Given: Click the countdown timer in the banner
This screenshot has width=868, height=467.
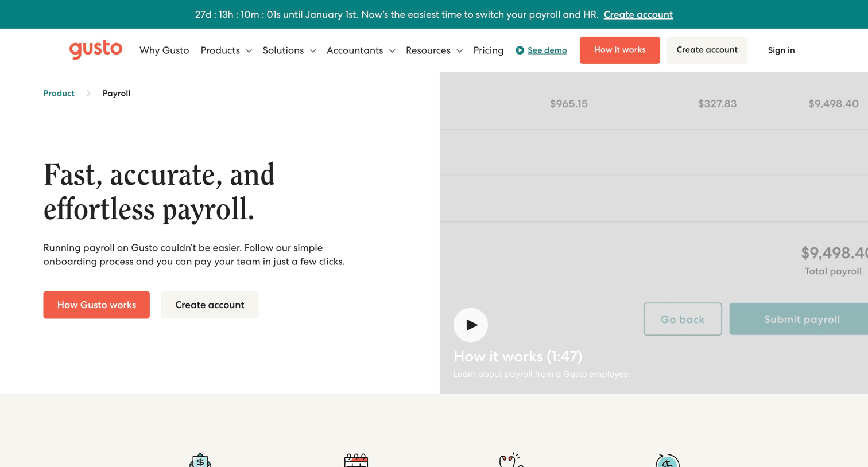Looking at the screenshot, I should point(238,14).
